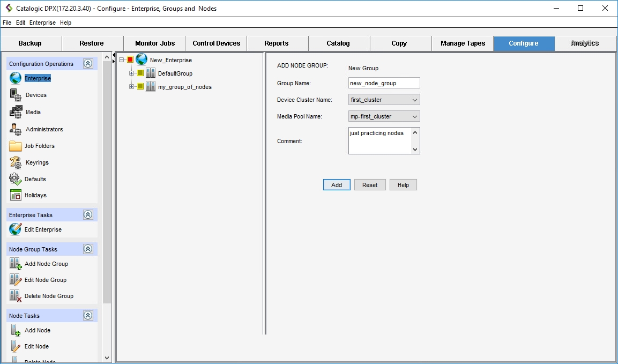Click the Delete Node Group icon
The image size is (618, 364).
(16, 296)
